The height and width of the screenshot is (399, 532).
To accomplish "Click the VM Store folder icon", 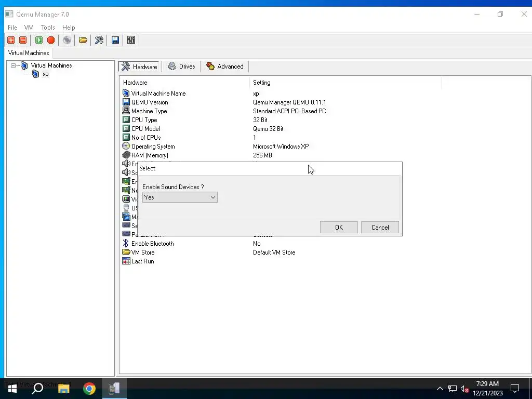I will [126, 252].
